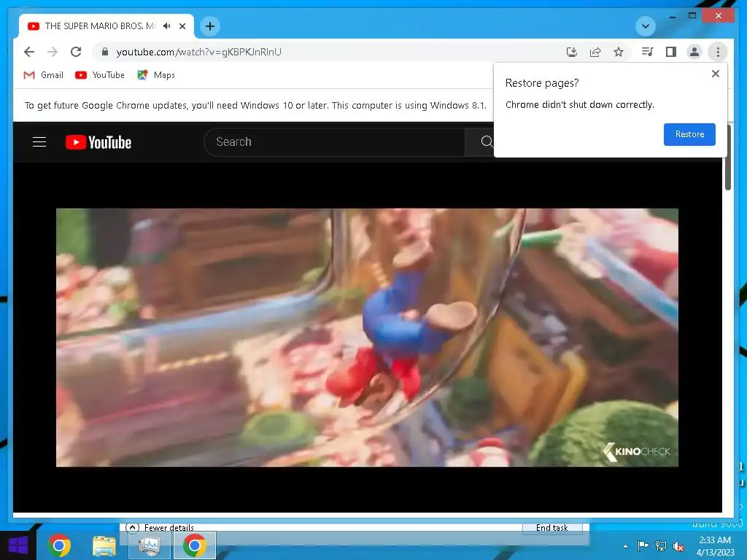Click the lock icon in address bar
The image size is (747, 560).
(105, 52)
